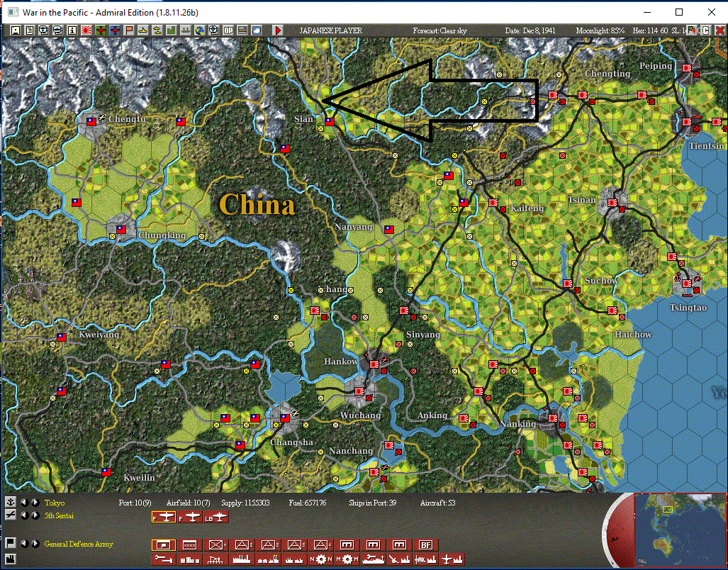728x570 pixels.
Task: Previous air group arrow beside 5th Sentai
Action: 24,515
